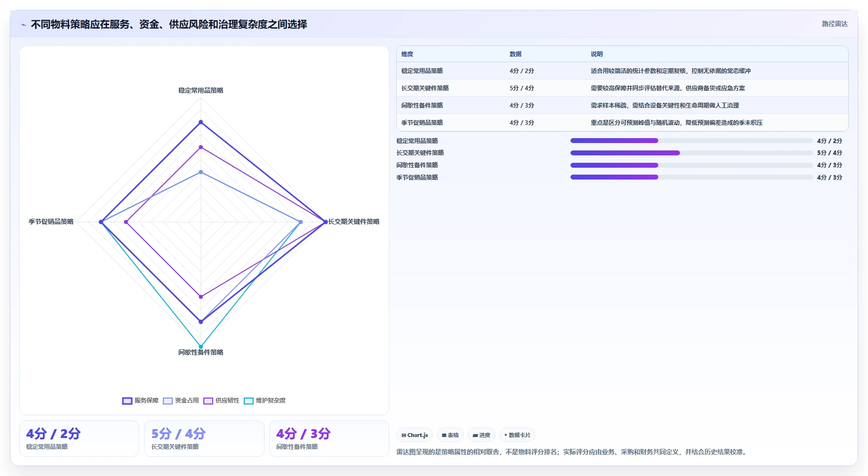Click the 进度 tag

481,435
